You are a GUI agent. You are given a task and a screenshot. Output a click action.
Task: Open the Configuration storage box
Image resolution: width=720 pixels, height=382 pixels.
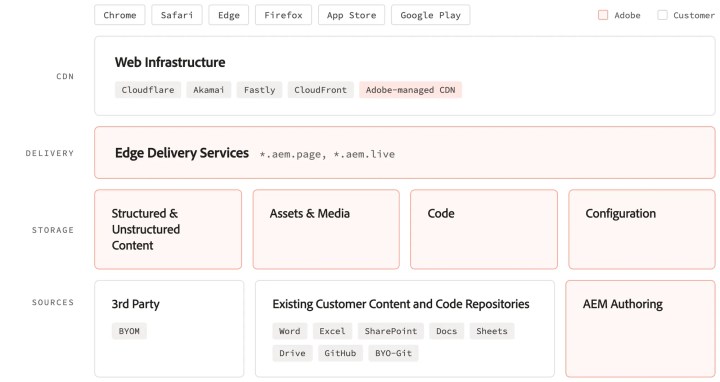pyautogui.click(x=642, y=229)
